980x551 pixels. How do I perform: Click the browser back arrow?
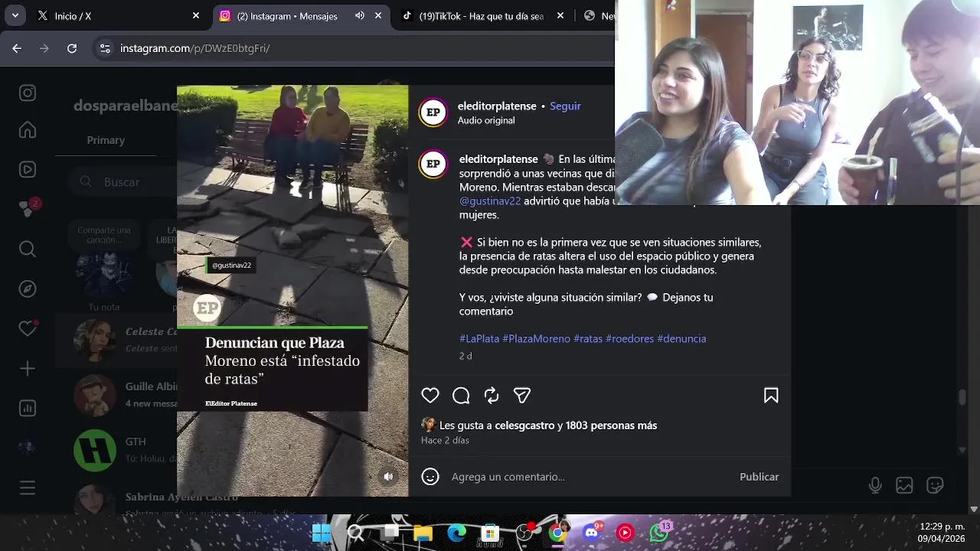click(x=17, y=48)
